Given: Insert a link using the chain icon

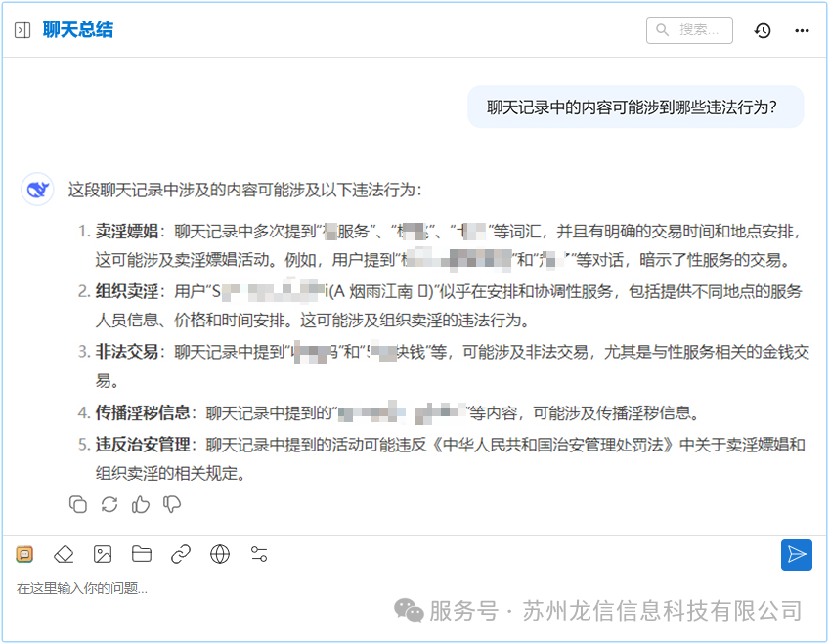Looking at the screenshot, I should coord(181,554).
